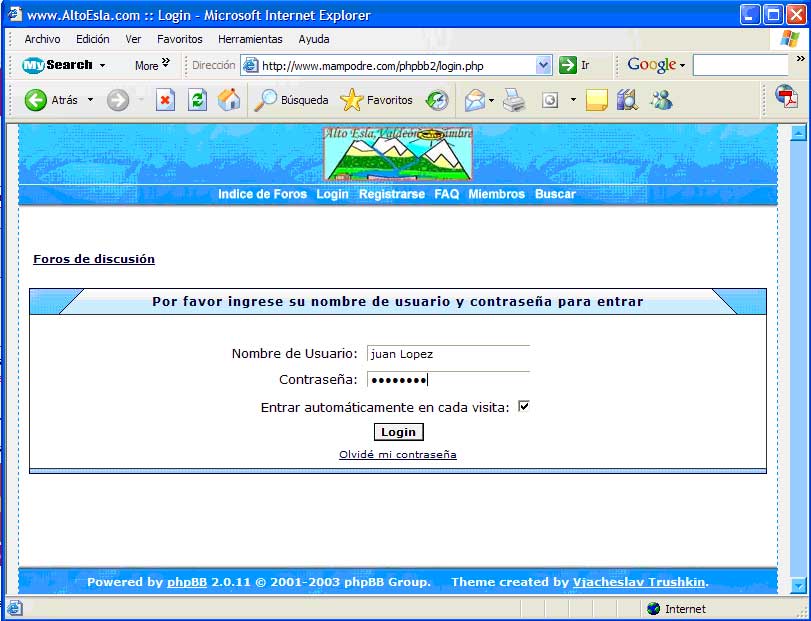This screenshot has height=621, width=811.
Task: Click the Registrarse navigation link
Action: 391,194
